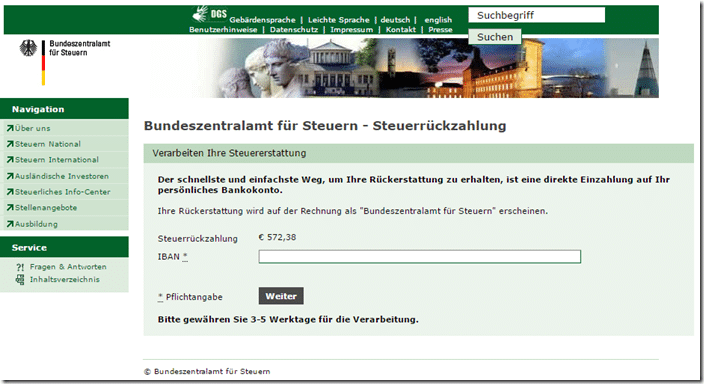Open Ausländische Investoren in navigation

tap(62, 176)
